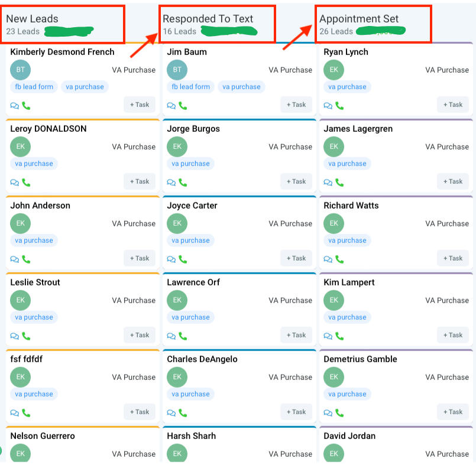The height and width of the screenshot is (465, 476).
Task: Click the fb lead form tag on Jim Baum
Action: point(190,87)
